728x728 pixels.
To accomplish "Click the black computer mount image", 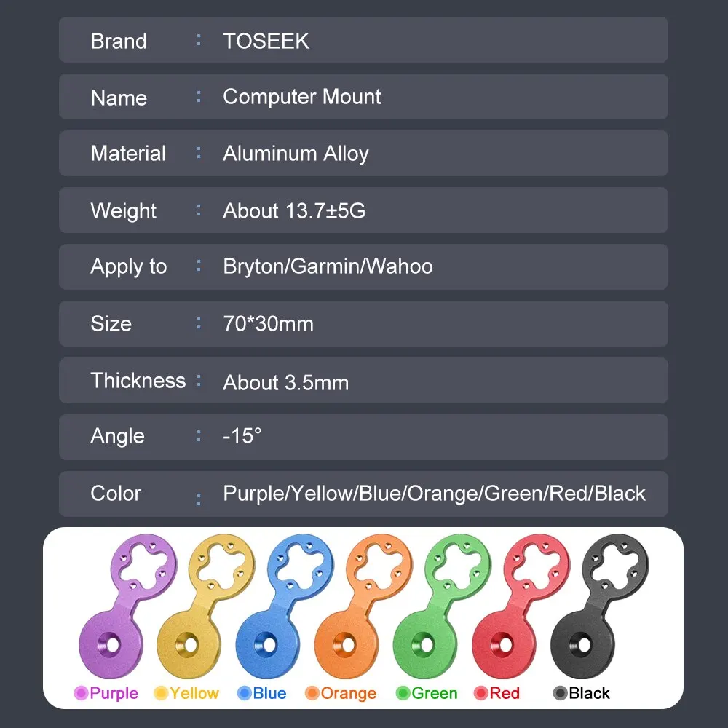I will click(x=599, y=606).
